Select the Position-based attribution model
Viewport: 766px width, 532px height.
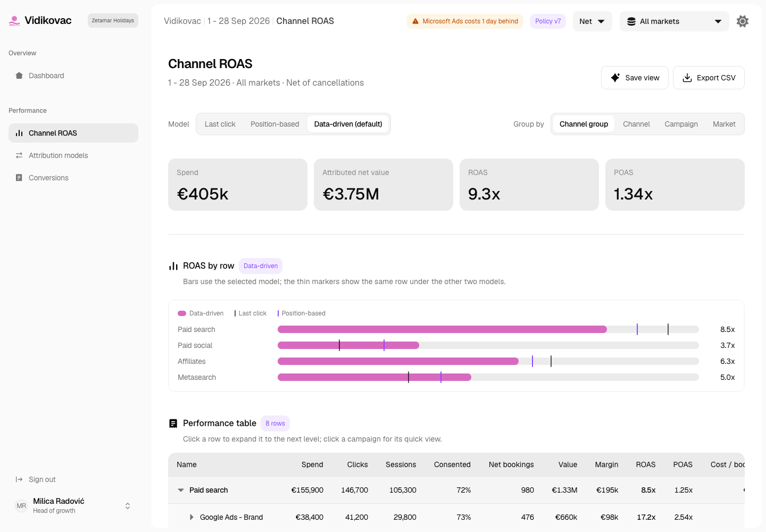(x=275, y=124)
